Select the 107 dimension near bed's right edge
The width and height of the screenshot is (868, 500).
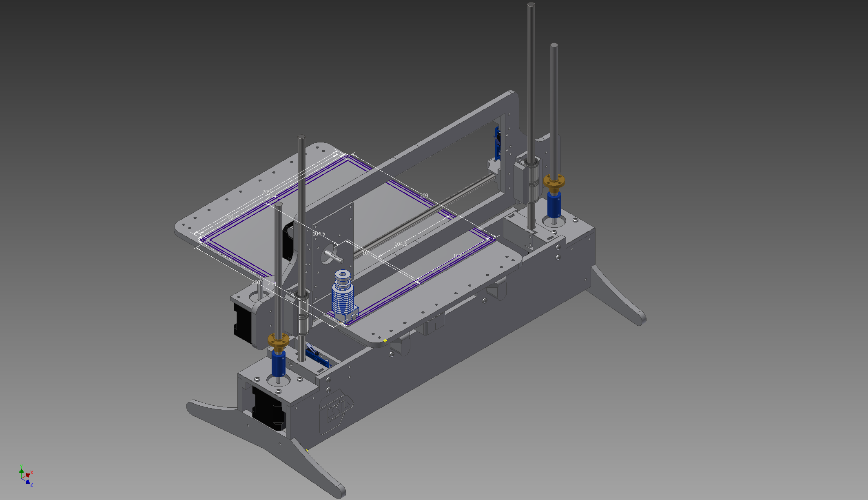pyautogui.click(x=457, y=256)
